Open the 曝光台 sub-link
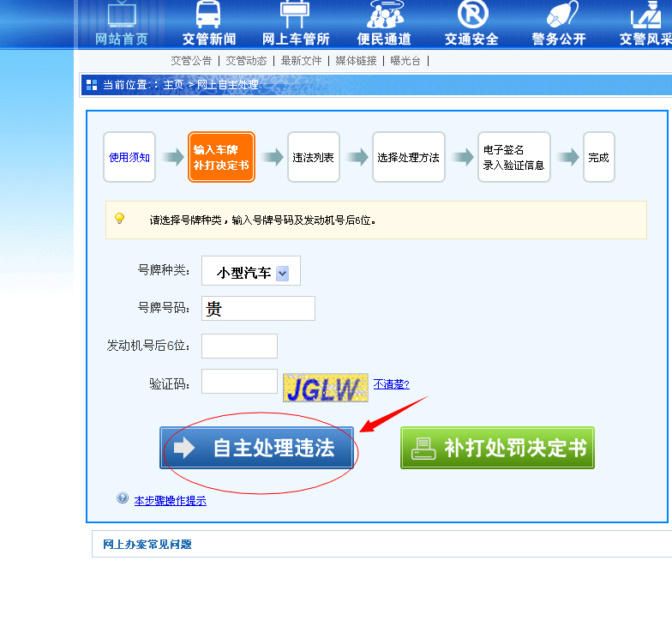The image size is (672, 621). 405,61
